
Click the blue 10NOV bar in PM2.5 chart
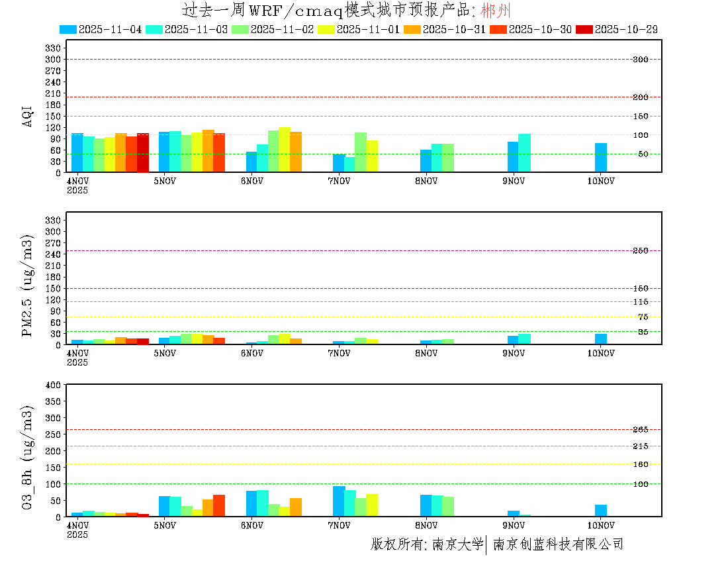point(600,339)
